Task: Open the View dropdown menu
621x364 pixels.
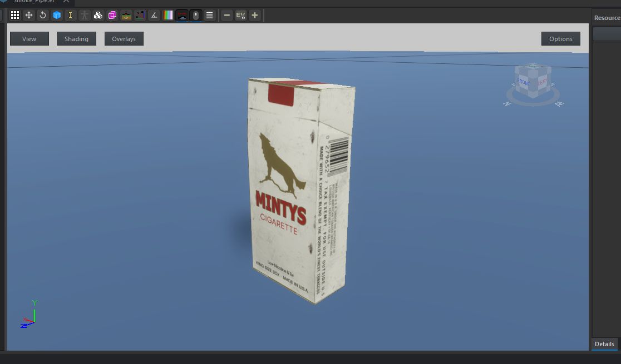Action: 29,39
